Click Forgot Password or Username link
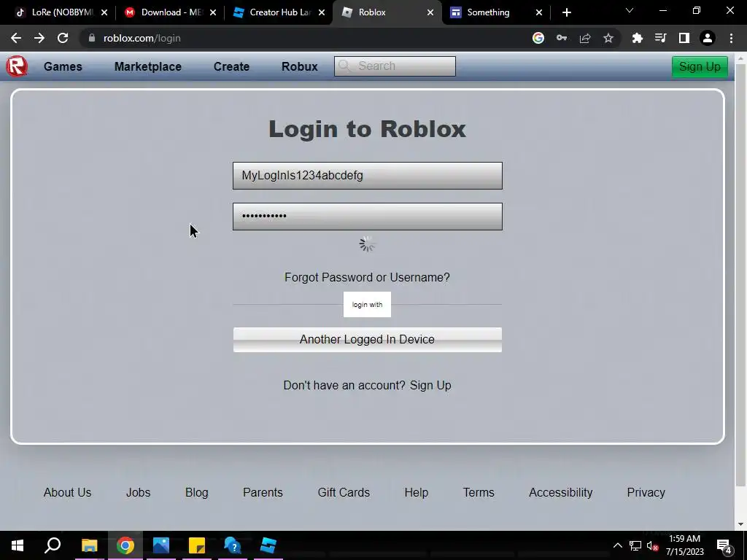 coord(367,277)
